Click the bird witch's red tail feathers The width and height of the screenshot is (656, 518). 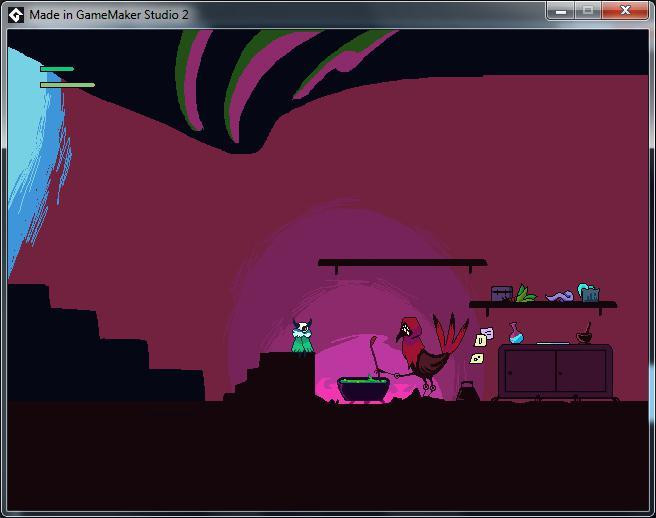click(451, 334)
